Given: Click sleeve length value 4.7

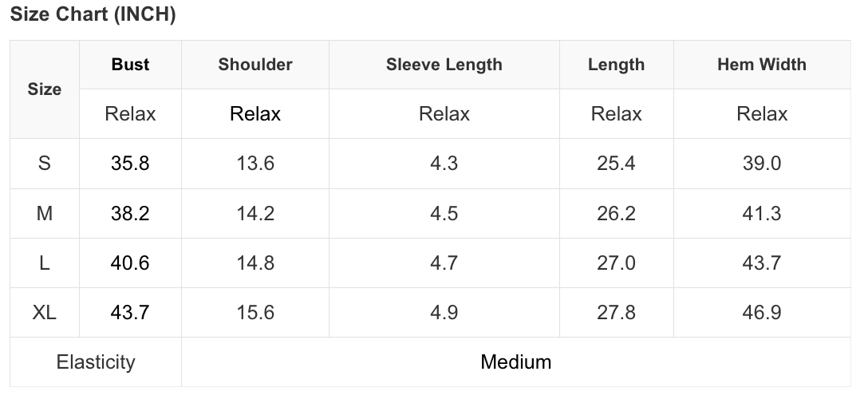Looking at the screenshot, I should tap(444, 263).
